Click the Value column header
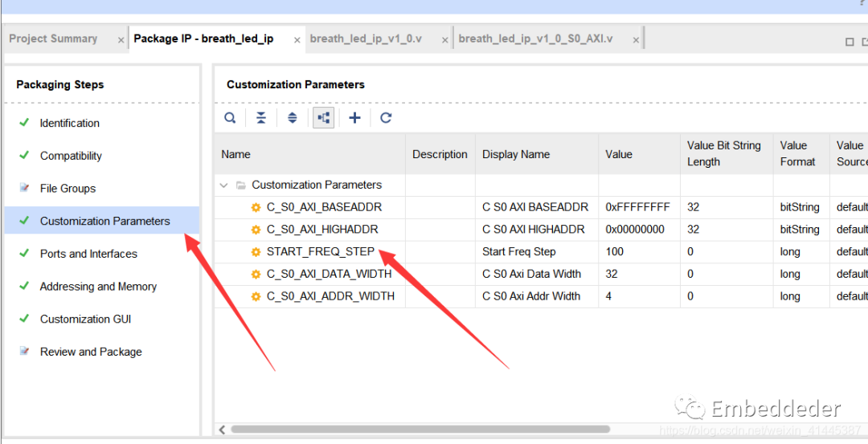Screen dimensions: 868x444 pos(619,154)
